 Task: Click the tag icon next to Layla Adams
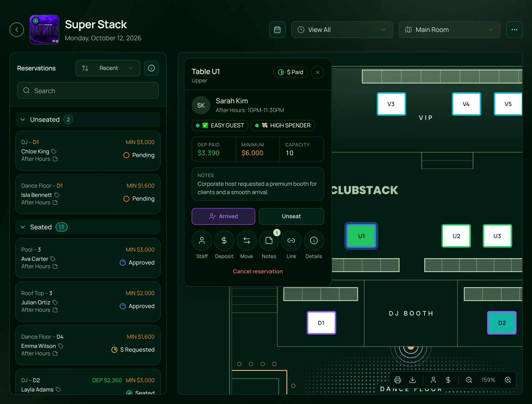(x=58, y=390)
